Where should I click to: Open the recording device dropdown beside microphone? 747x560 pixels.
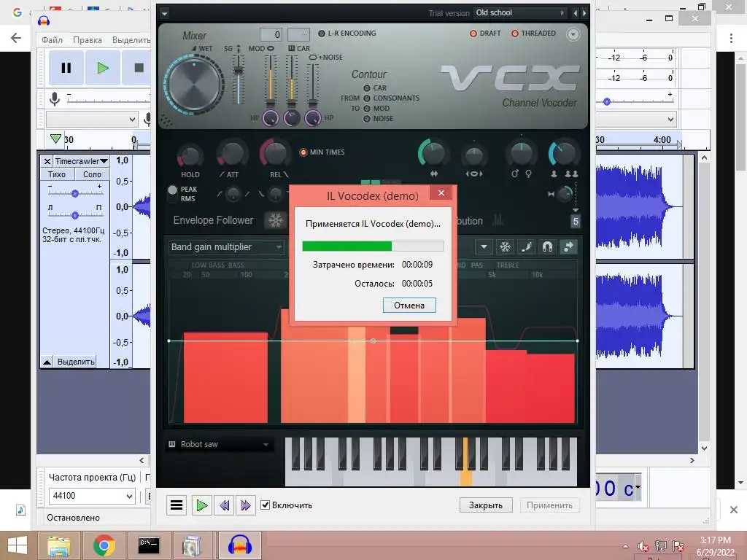coord(92,119)
